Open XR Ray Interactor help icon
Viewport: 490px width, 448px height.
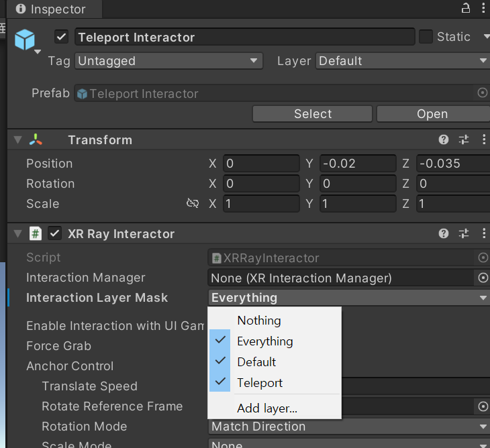click(444, 233)
